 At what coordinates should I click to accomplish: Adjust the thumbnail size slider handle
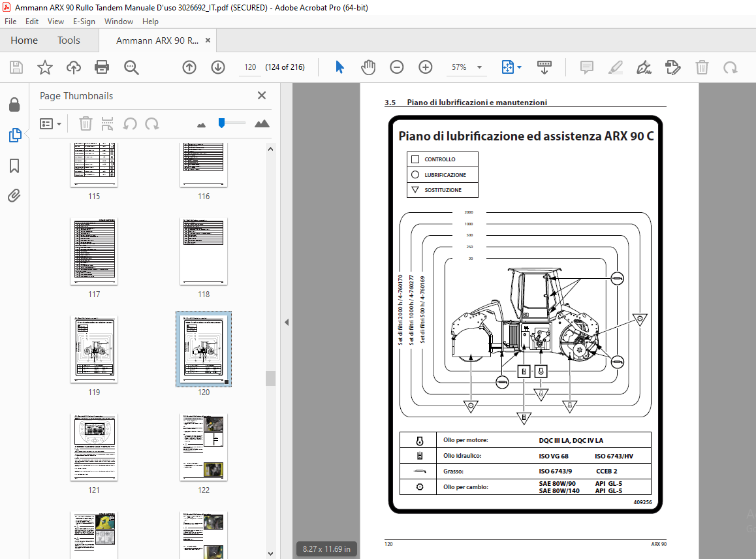221,123
